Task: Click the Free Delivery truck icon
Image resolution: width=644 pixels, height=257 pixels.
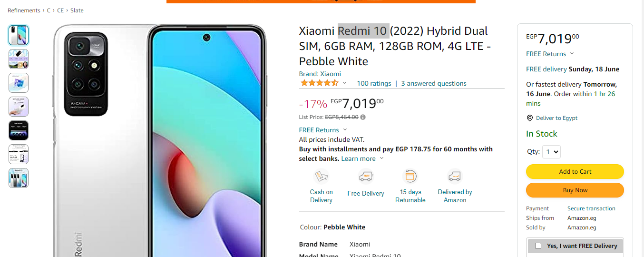Action: click(x=366, y=177)
